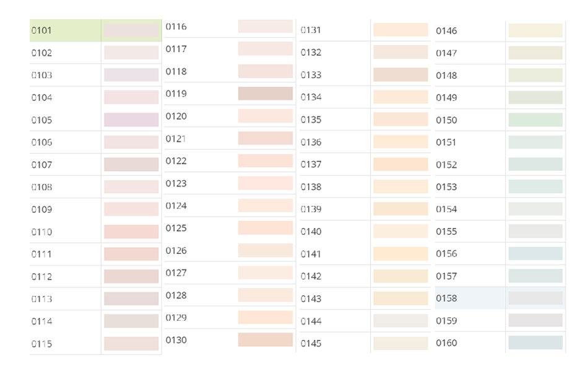Select color code 0116 label
The width and height of the screenshot is (588, 366).
pos(176,27)
